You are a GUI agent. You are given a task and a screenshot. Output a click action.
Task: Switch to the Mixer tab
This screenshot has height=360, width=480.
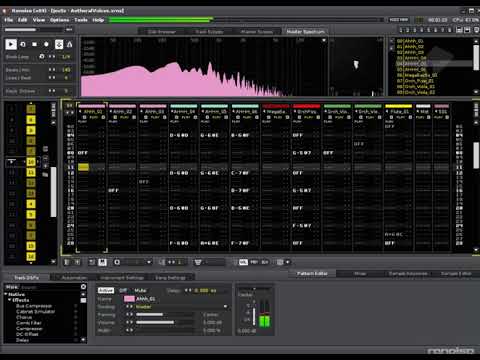tap(360, 274)
